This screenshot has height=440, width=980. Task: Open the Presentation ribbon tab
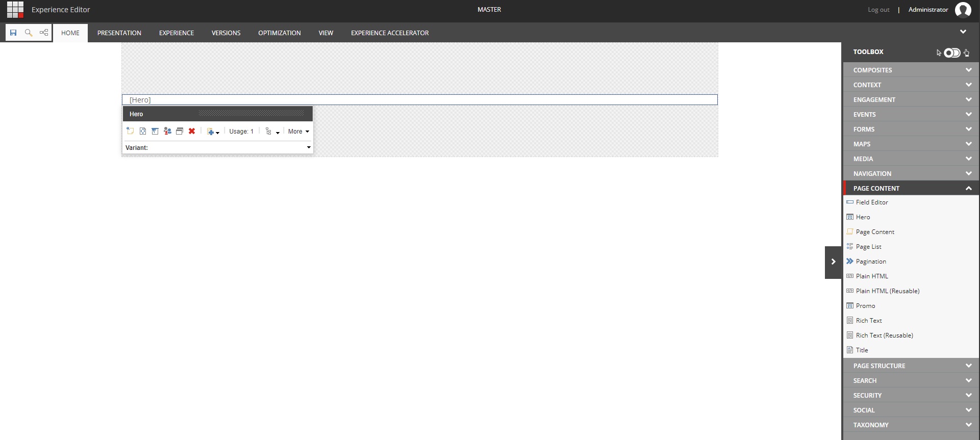pyautogui.click(x=119, y=33)
